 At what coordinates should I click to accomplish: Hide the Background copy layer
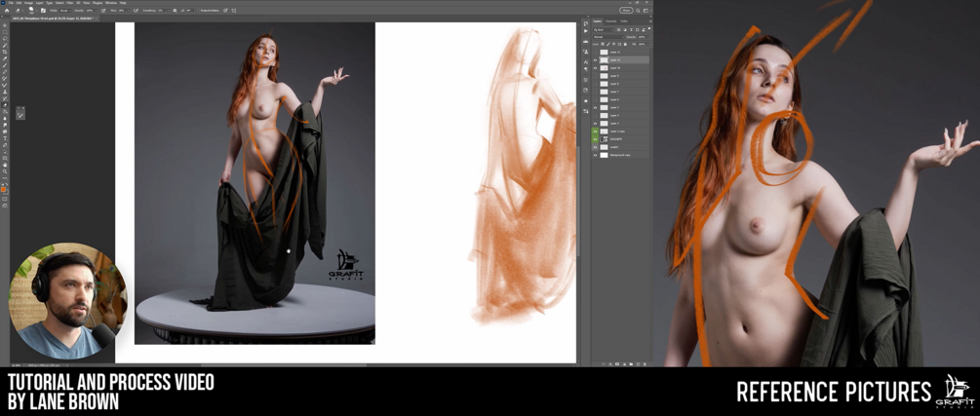(x=595, y=154)
